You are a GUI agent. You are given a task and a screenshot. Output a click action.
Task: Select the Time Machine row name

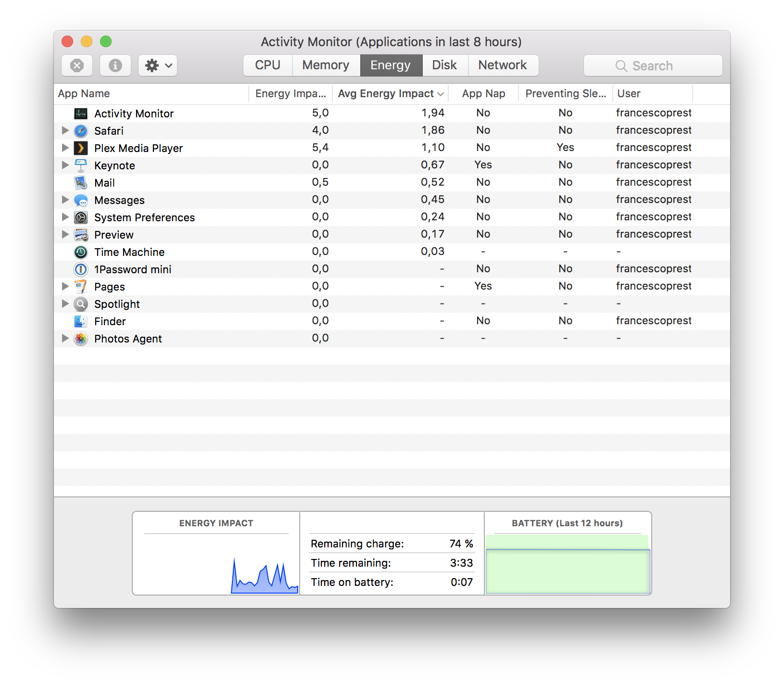129,252
